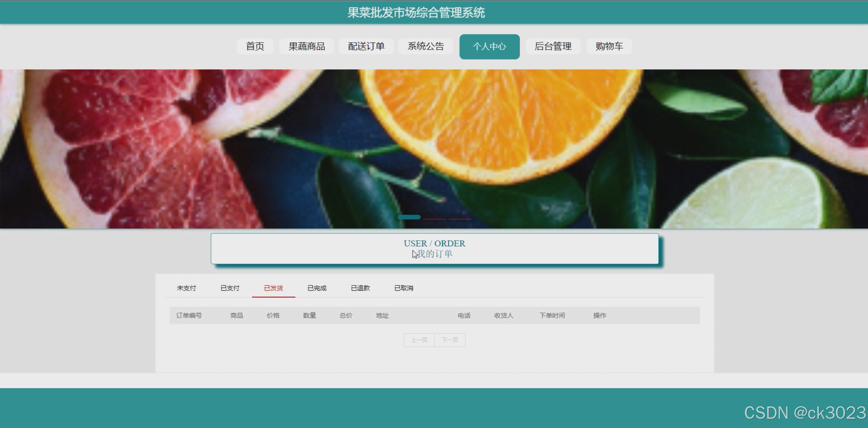The image size is (868, 428).
Task: Show 已退款 refunded orders tab
Action: (360, 288)
